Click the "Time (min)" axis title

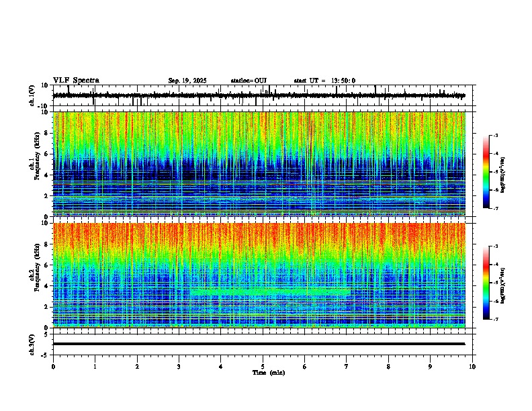pyautogui.click(x=269, y=373)
